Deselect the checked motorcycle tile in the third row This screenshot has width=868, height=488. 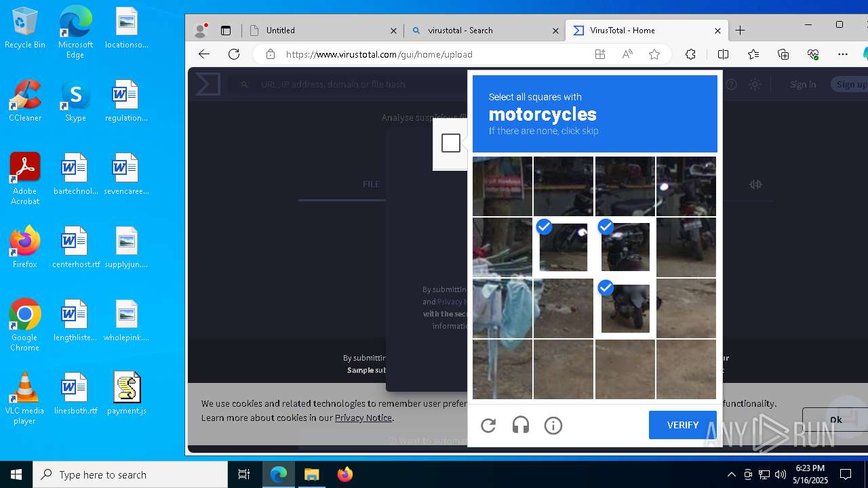coord(625,308)
